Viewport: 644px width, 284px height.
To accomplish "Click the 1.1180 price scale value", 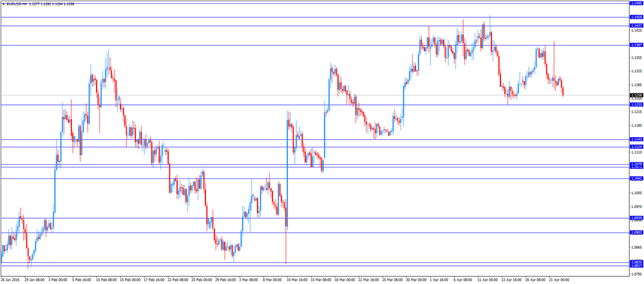I will 637,126.
